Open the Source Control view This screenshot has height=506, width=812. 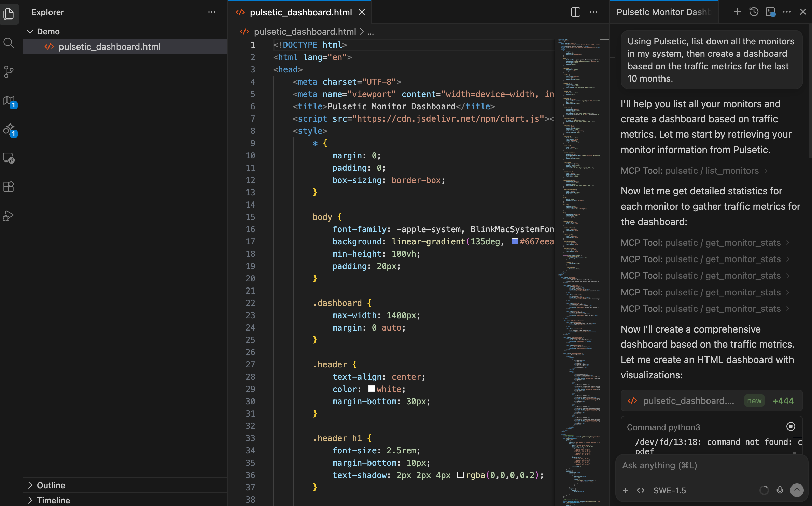point(9,72)
